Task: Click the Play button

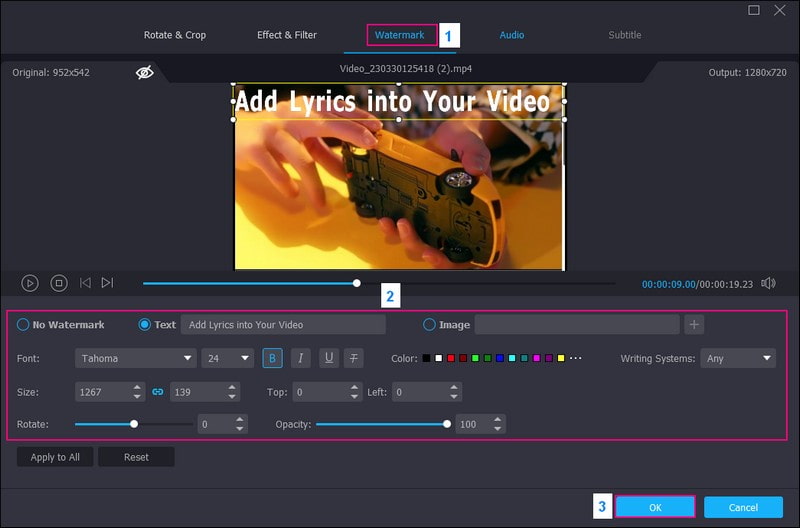Action: coord(30,283)
